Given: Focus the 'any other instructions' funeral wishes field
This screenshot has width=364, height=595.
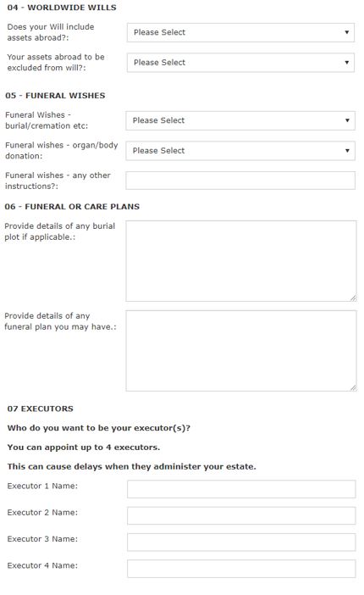Looking at the screenshot, I should click(240, 181).
